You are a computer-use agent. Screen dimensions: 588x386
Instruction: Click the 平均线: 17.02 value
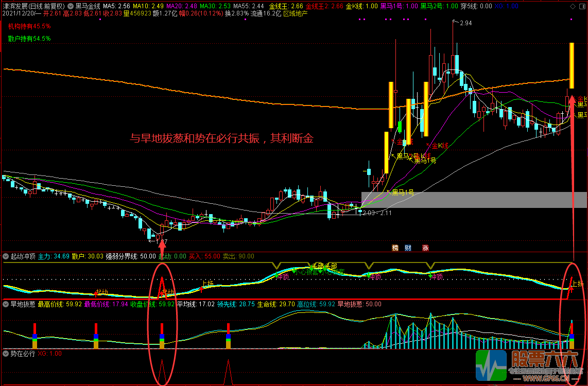click(x=196, y=304)
